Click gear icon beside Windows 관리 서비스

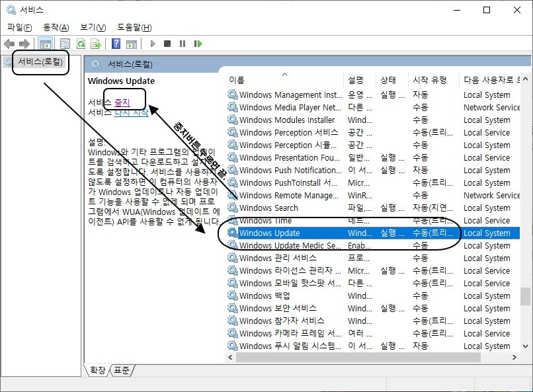(233, 258)
